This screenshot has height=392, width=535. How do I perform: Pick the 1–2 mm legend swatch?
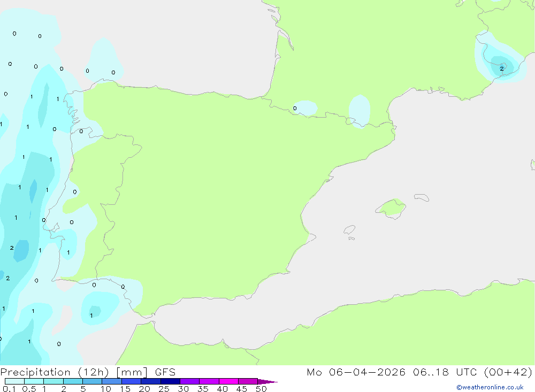click(x=53, y=381)
